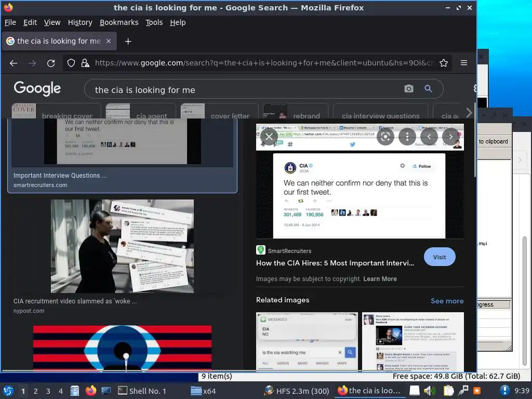Click the blue magnifier search button

coord(428,88)
